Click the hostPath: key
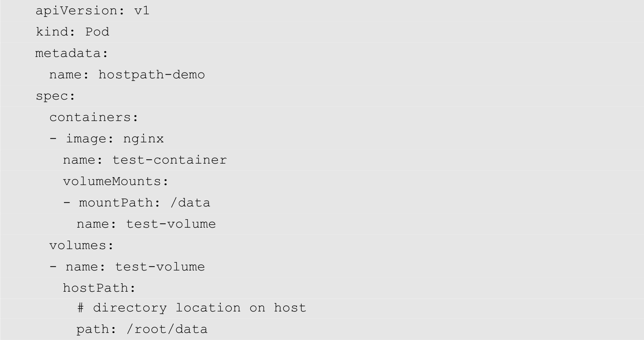644x340 pixels. (99, 288)
